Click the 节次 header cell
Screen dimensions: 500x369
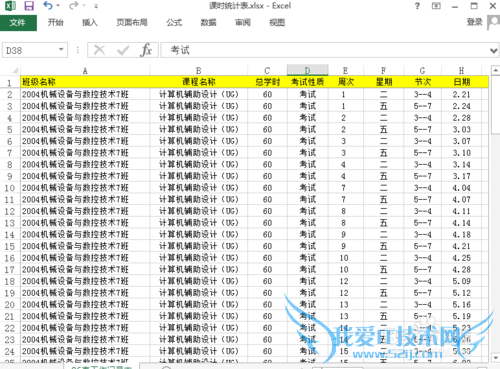click(422, 82)
